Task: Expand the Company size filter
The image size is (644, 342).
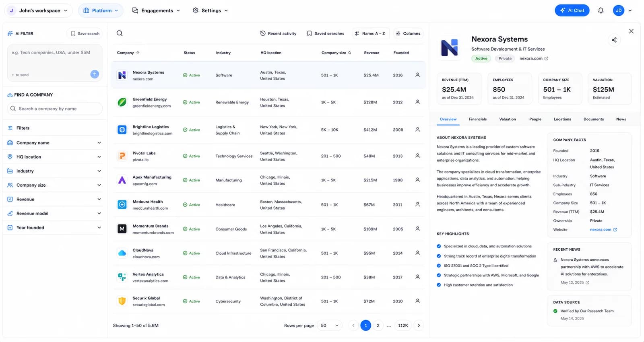Action: [54, 185]
